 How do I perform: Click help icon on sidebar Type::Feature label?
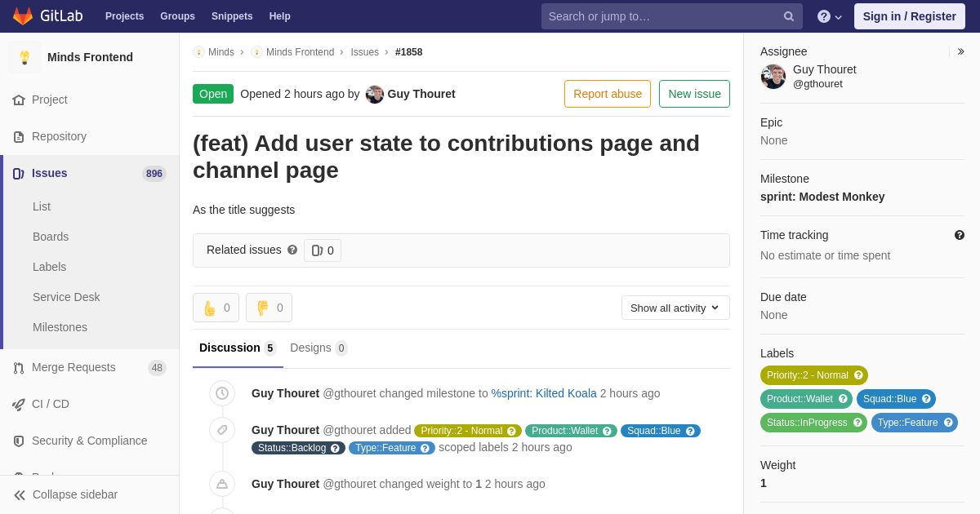[x=948, y=423]
